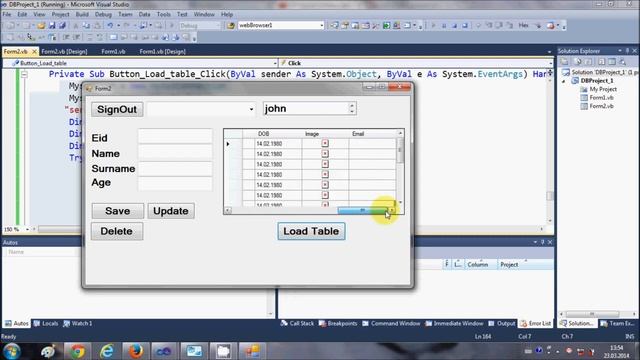Viewport: 640px width, 360px height.
Task: Click the Open File toolbar icon
Action: (41, 25)
